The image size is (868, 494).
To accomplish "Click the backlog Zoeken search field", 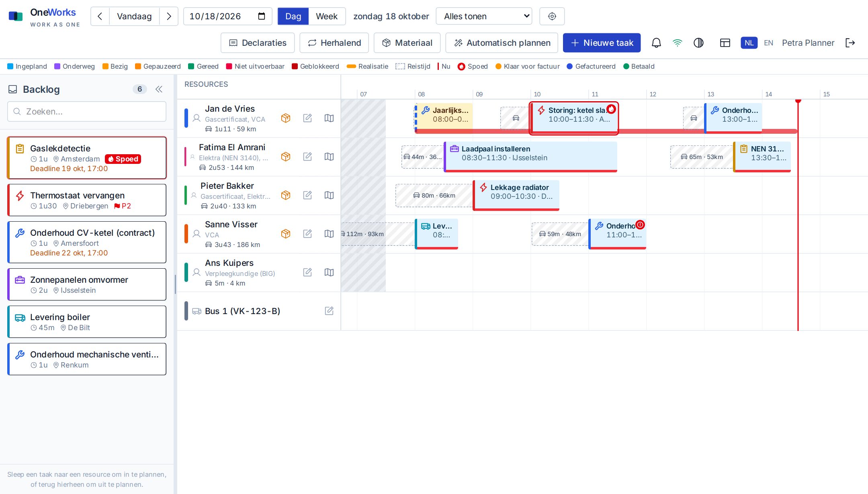I will tap(87, 112).
